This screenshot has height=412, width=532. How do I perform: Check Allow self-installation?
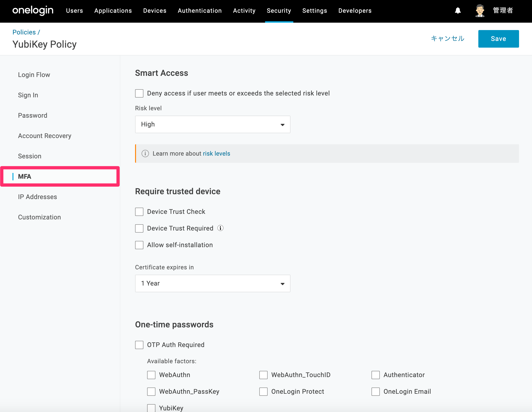click(139, 245)
